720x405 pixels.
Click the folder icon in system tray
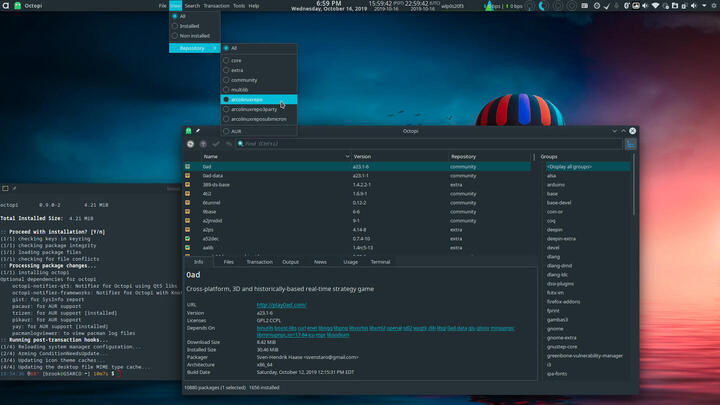point(675,6)
